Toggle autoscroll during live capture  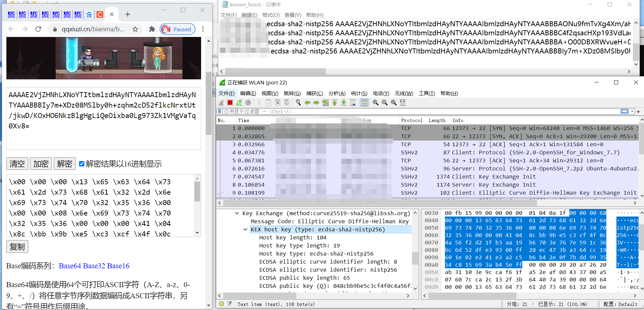coord(353,103)
